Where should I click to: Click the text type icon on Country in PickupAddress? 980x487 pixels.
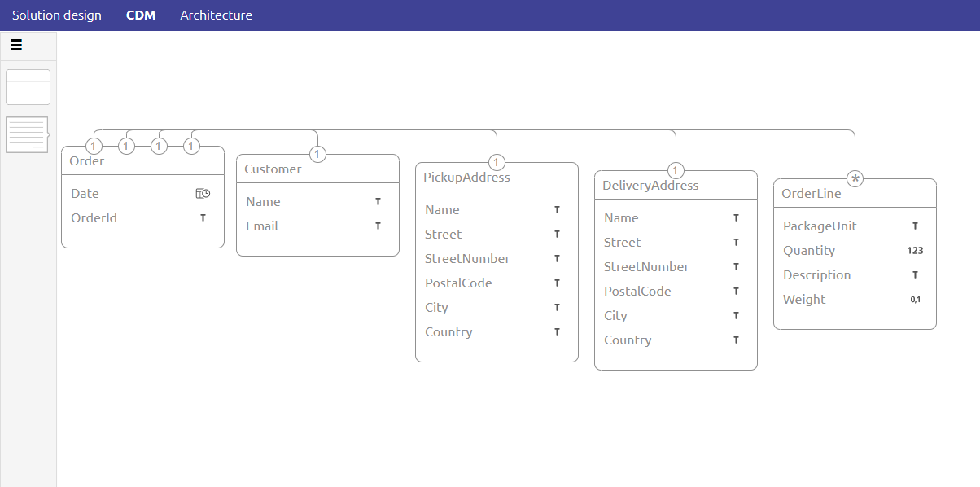coord(557,331)
